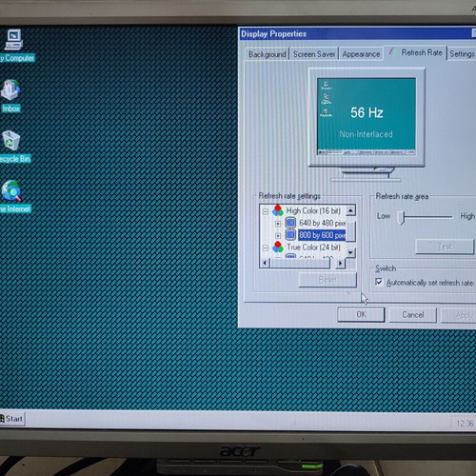Switch to the Background tab
Image resolution: width=476 pixels, height=476 pixels.
click(x=267, y=54)
